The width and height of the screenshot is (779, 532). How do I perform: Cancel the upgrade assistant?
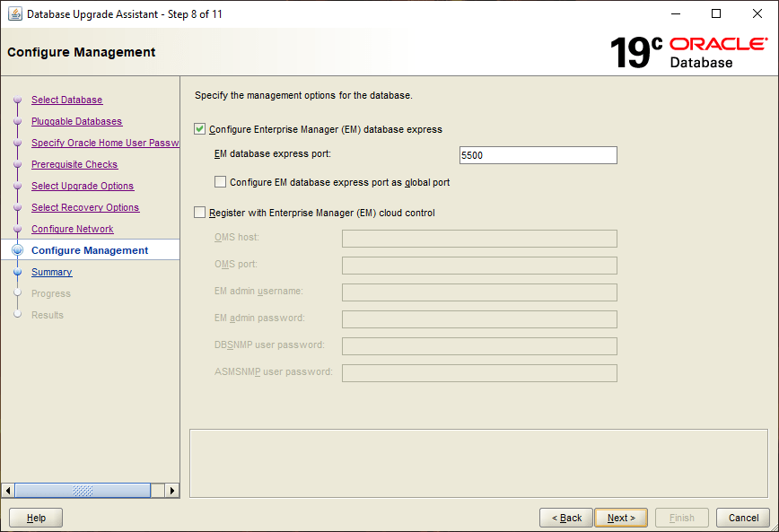click(743, 518)
